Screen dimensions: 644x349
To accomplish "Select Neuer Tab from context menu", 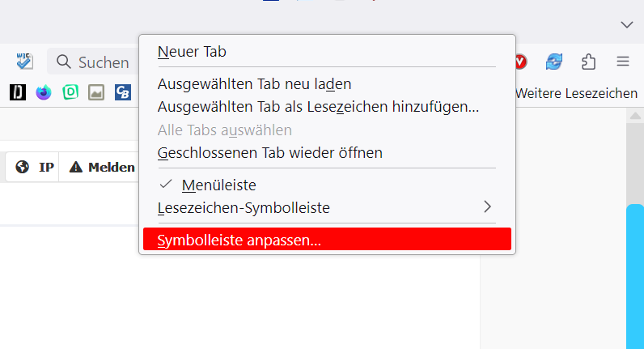I will click(x=192, y=52).
